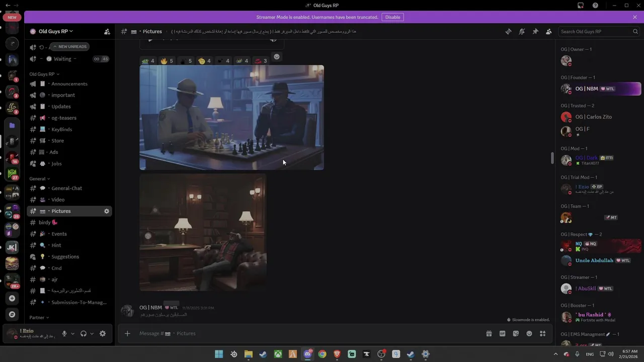Open OG | NBM message author profile
The image size is (644, 362).
pos(150,307)
